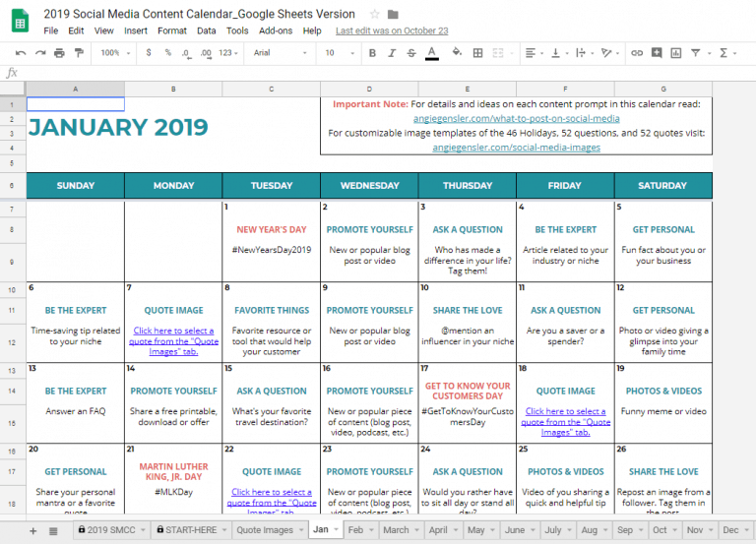Screen dimensions: 756x544
Task: Select cell A1
Action: coord(76,104)
